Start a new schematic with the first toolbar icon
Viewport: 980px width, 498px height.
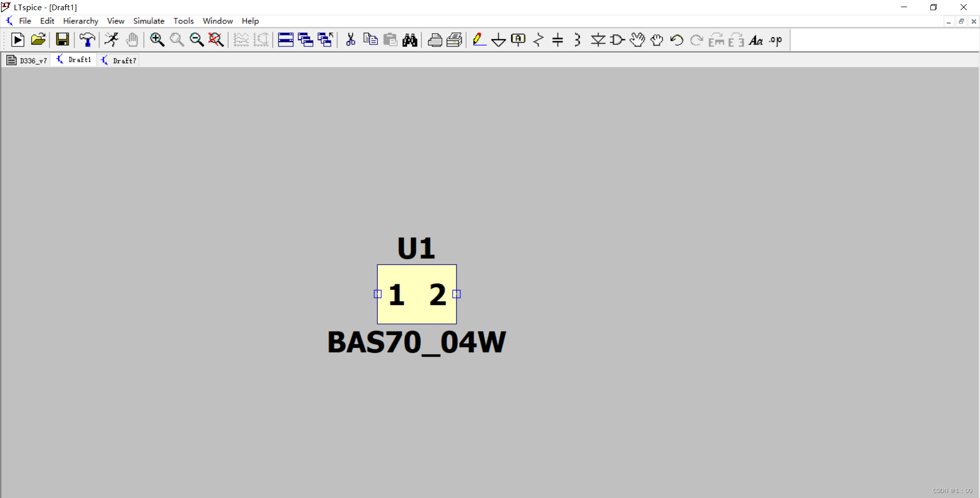[17, 40]
